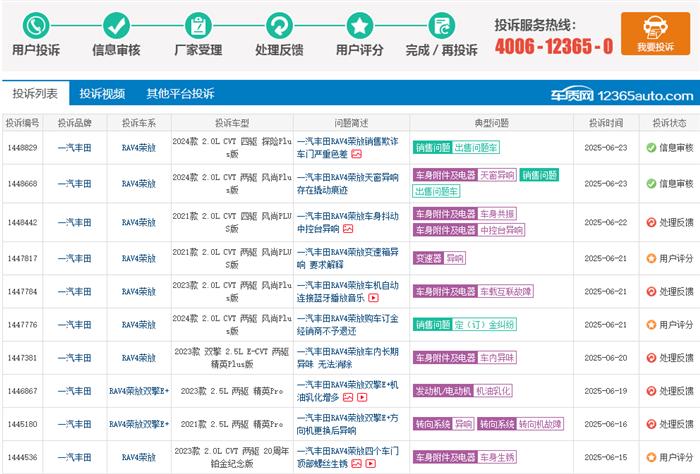Click the 中控台异响 issue tag
This screenshot has width=700, height=474.
(x=501, y=230)
